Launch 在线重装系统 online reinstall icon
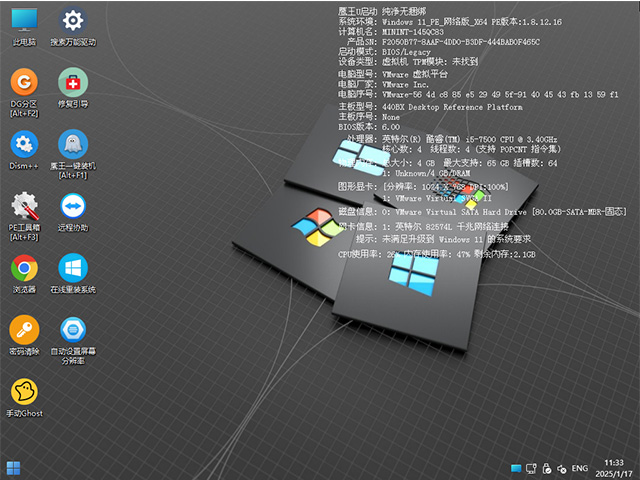This screenshot has height=480, width=640. click(x=73, y=274)
